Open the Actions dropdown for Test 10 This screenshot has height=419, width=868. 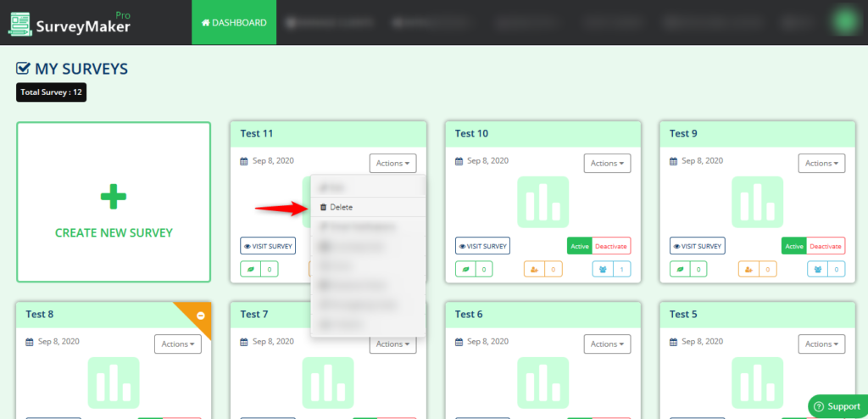pyautogui.click(x=607, y=164)
